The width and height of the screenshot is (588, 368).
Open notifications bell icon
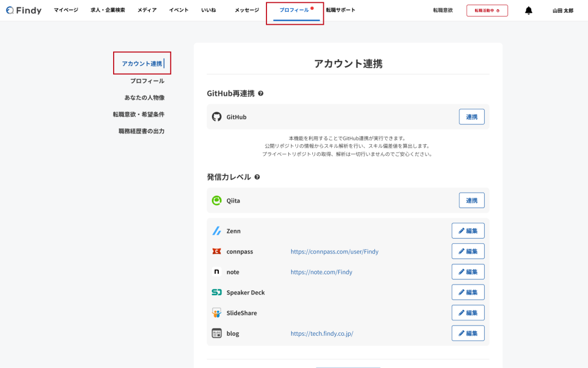pyautogui.click(x=528, y=10)
